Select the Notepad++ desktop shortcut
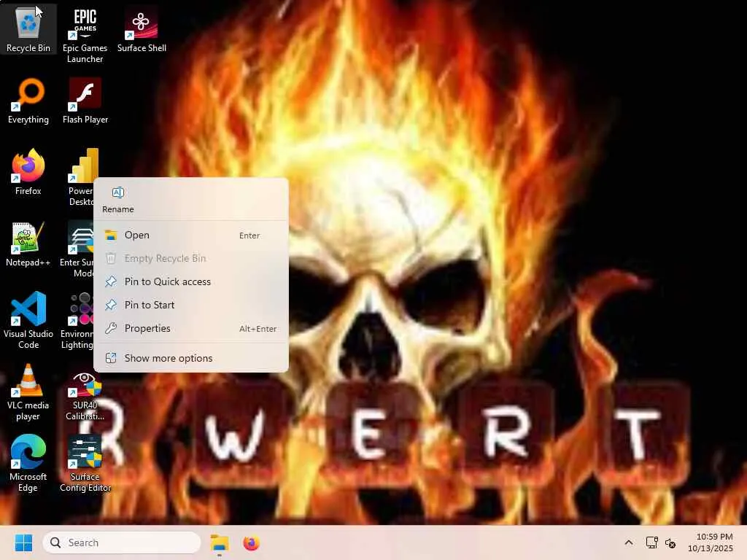Screen dimensions: 747x560 pyautogui.click(x=28, y=244)
